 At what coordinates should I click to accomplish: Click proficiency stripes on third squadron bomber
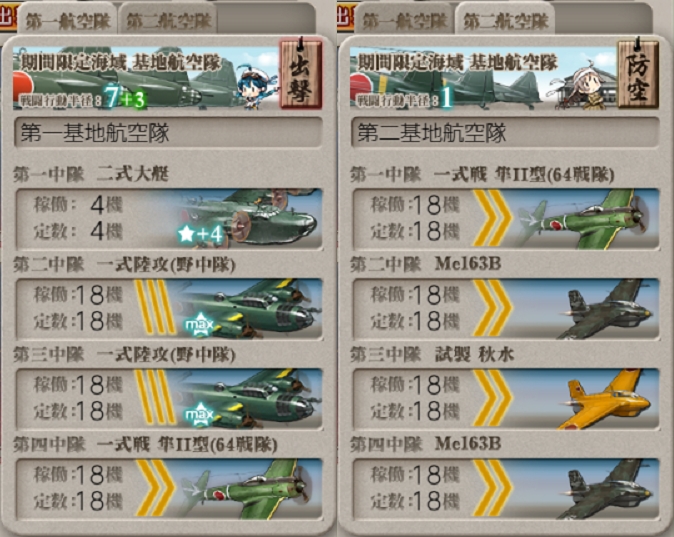click(155, 398)
